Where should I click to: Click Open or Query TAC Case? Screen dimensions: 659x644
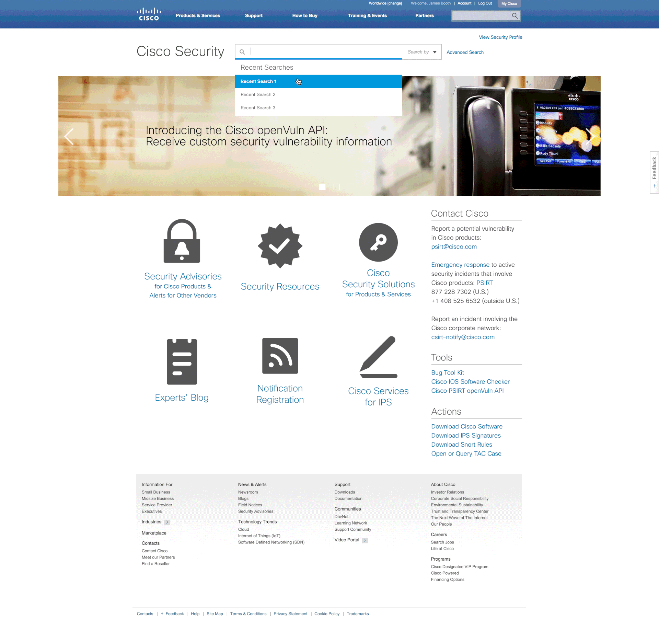click(466, 453)
